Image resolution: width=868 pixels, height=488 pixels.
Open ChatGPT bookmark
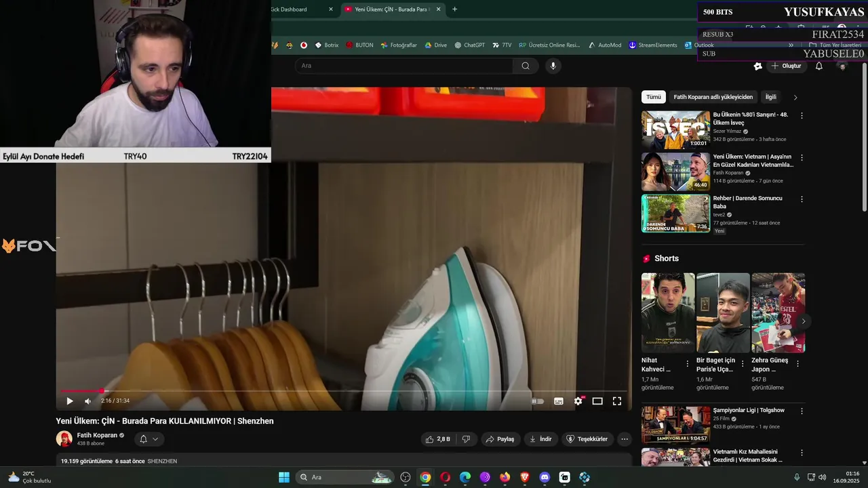point(469,45)
